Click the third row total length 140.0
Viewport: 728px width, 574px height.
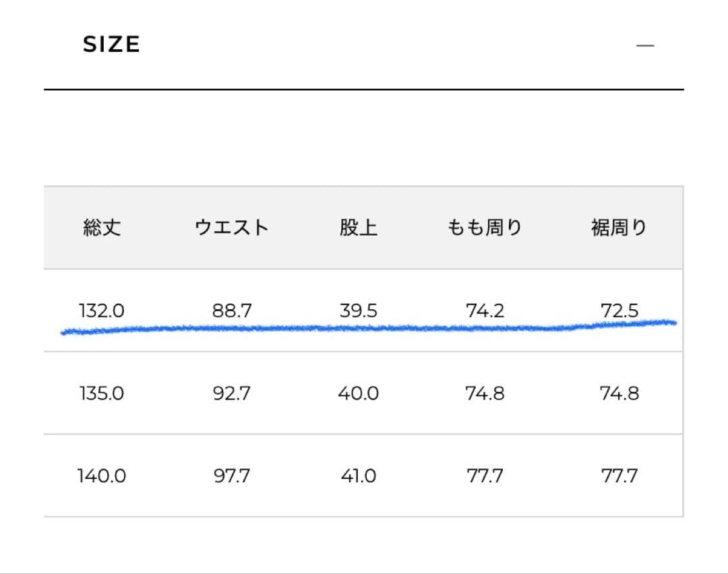tap(100, 476)
